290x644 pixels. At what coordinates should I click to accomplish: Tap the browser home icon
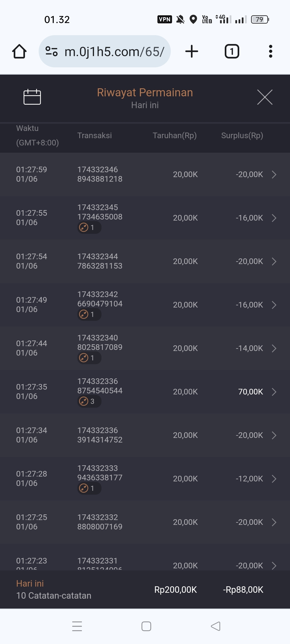coord(19,51)
